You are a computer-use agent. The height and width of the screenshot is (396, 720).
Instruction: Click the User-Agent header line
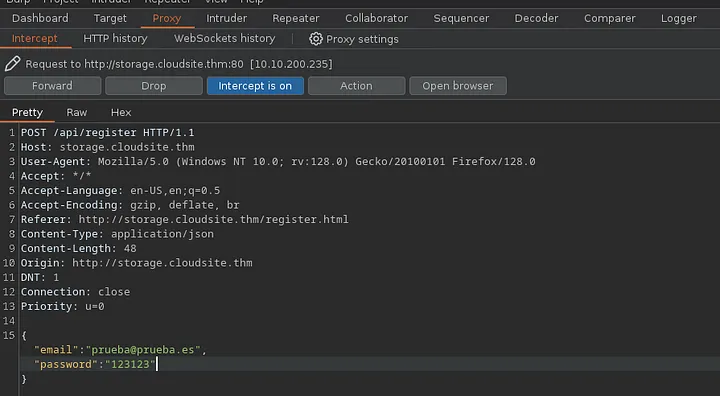tap(278, 162)
